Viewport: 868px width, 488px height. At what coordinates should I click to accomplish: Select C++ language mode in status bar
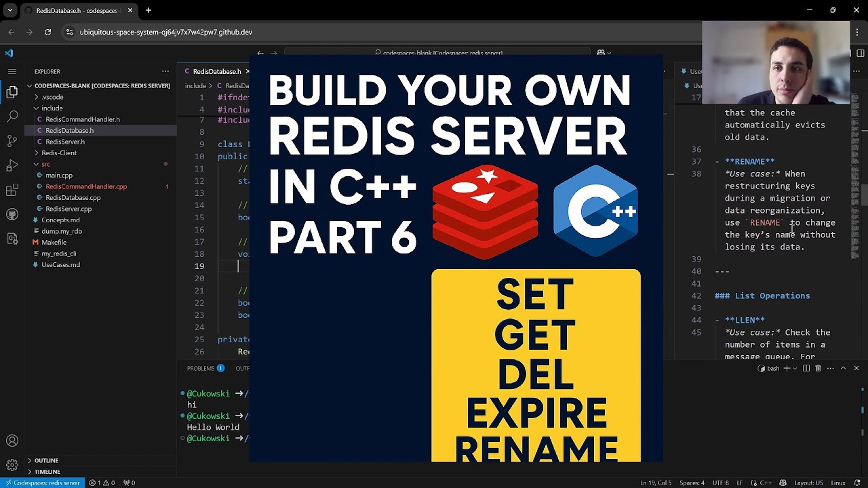tap(765, 483)
